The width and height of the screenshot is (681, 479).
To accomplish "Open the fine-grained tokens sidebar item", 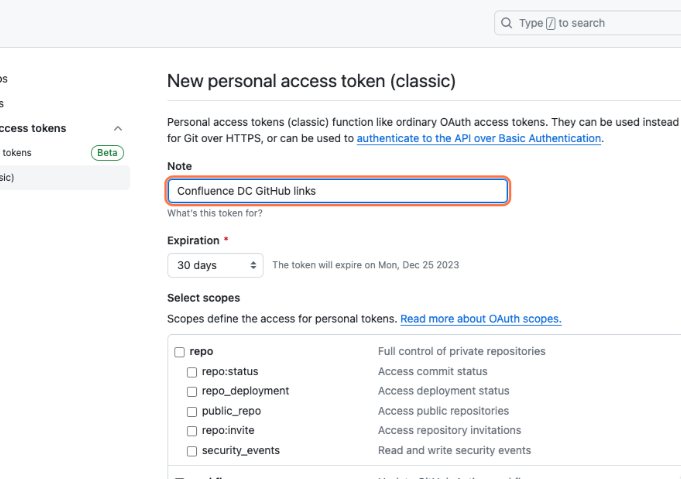I will tap(20, 153).
